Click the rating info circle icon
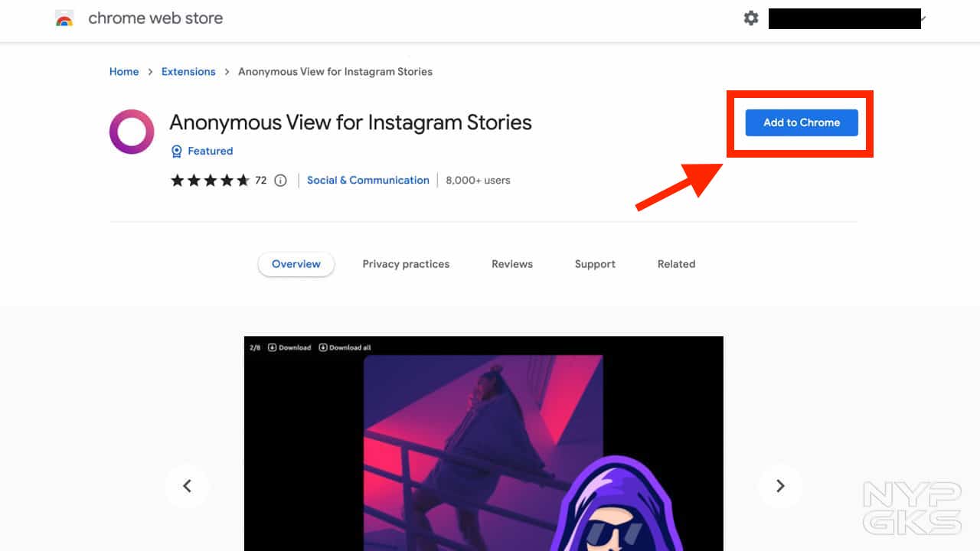The width and height of the screenshot is (980, 551). coord(280,181)
